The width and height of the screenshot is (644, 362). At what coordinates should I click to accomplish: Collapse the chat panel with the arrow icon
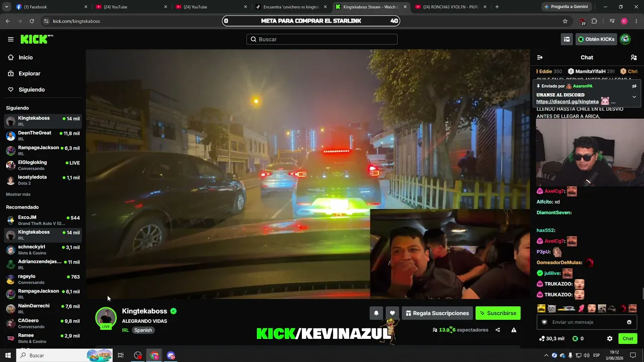(x=540, y=57)
